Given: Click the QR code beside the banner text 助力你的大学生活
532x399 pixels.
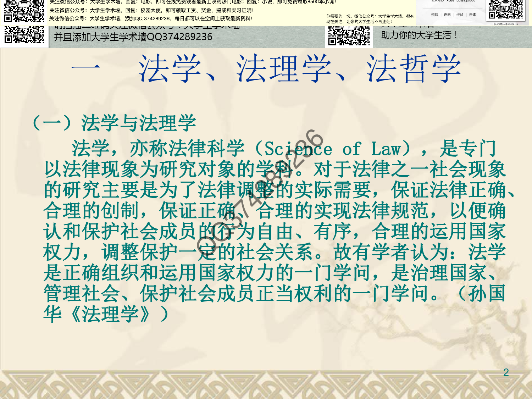Looking at the screenshot, I should pos(349,36).
